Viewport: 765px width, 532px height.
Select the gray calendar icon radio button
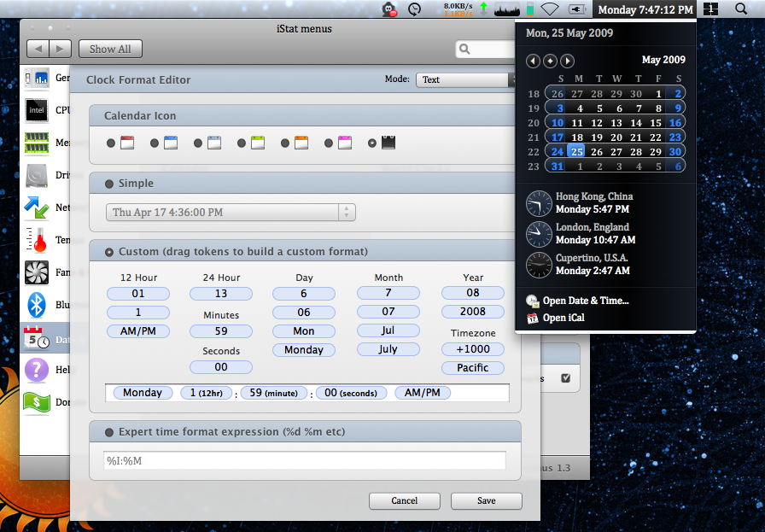tap(197, 143)
